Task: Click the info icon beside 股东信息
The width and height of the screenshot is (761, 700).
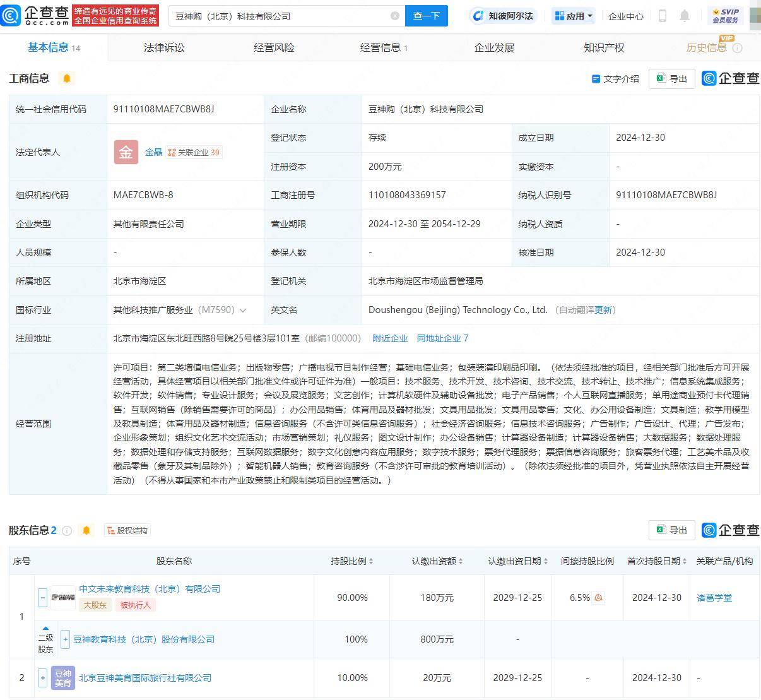Action: point(67,531)
